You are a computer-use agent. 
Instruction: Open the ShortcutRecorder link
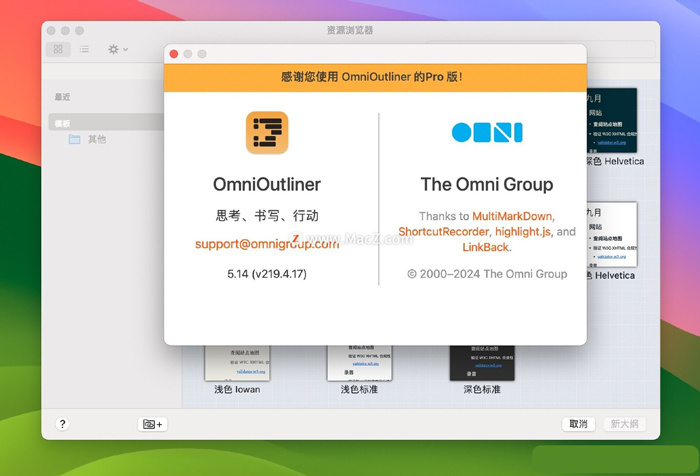coord(443,232)
